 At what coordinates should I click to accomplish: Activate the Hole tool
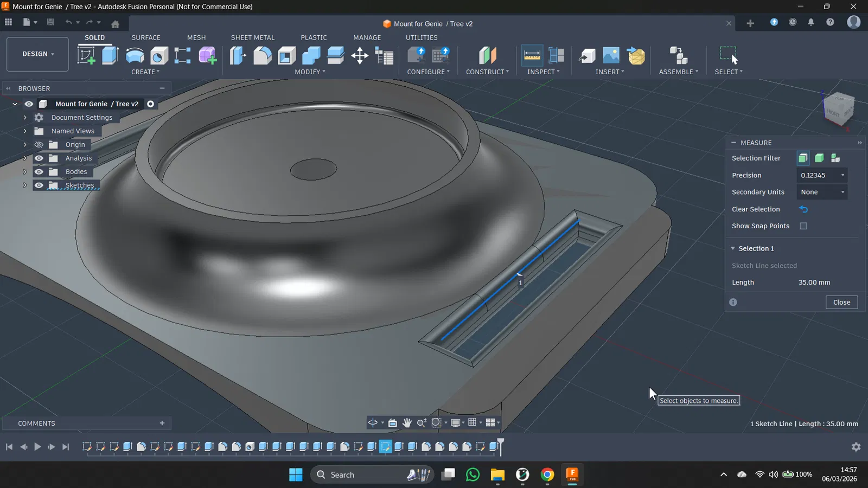[x=159, y=55]
